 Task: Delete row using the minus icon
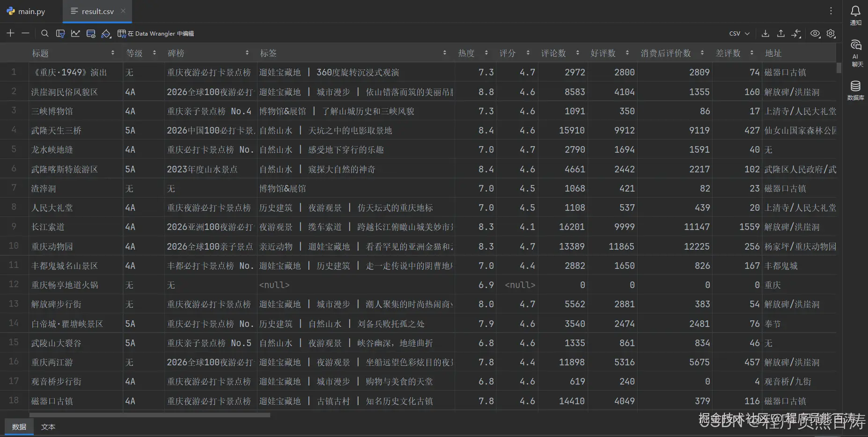pyautogui.click(x=26, y=33)
